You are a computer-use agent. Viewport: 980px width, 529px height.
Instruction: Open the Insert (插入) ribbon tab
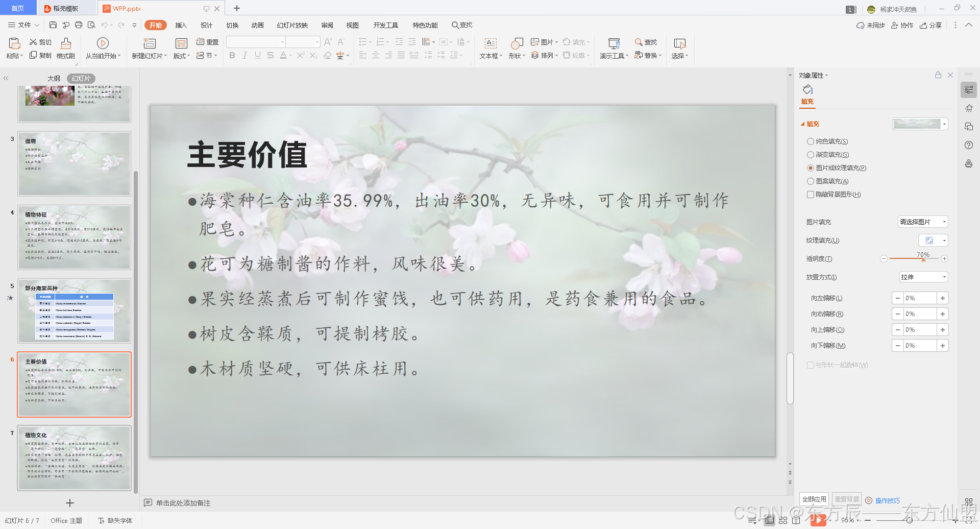pos(181,25)
